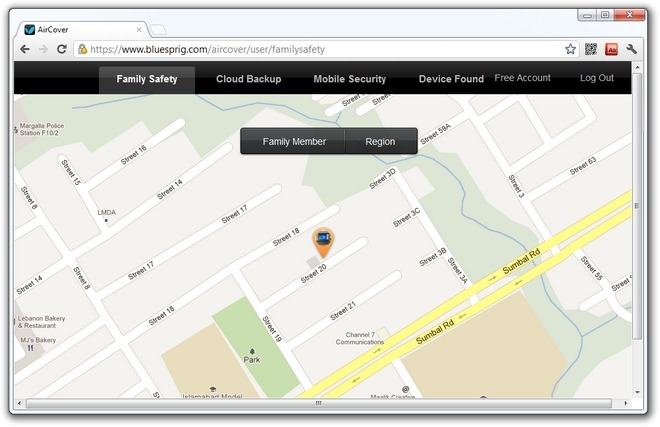
Task: Click the vertical scrollbar up arrow
Action: click(637, 67)
